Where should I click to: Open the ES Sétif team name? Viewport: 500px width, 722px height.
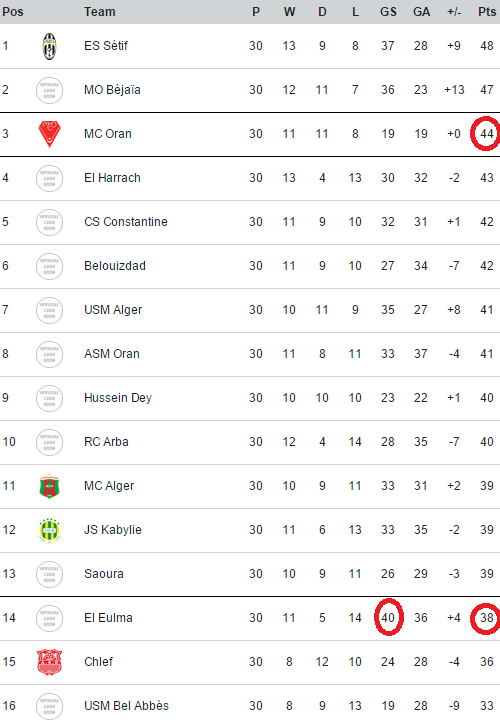click(x=106, y=46)
